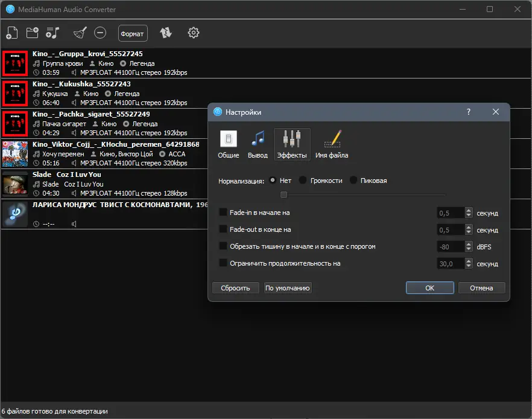Enable Обрезать тишину checkbox
The height and width of the screenshot is (419, 532).
click(x=223, y=246)
